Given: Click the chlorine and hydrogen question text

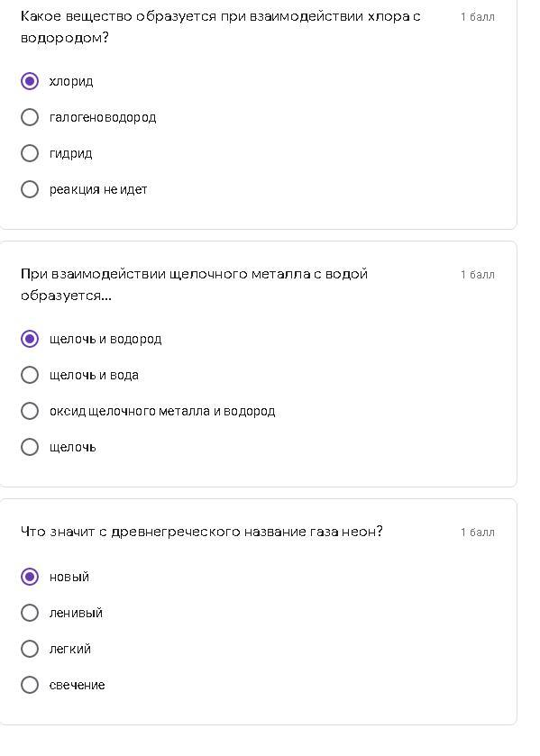Looking at the screenshot, I should tap(221, 27).
